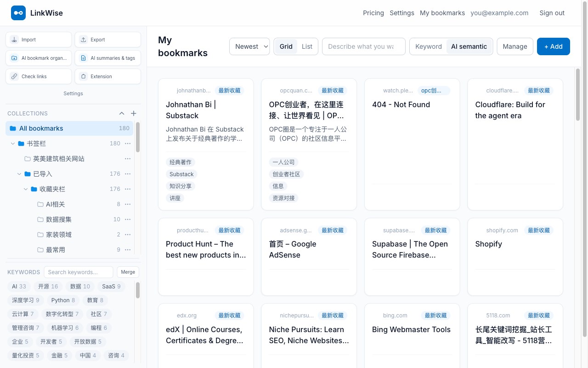The height and width of the screenshot is (368, 588).
Task: Filter by the Python keyword chip
Action: (x=63, y=300)
